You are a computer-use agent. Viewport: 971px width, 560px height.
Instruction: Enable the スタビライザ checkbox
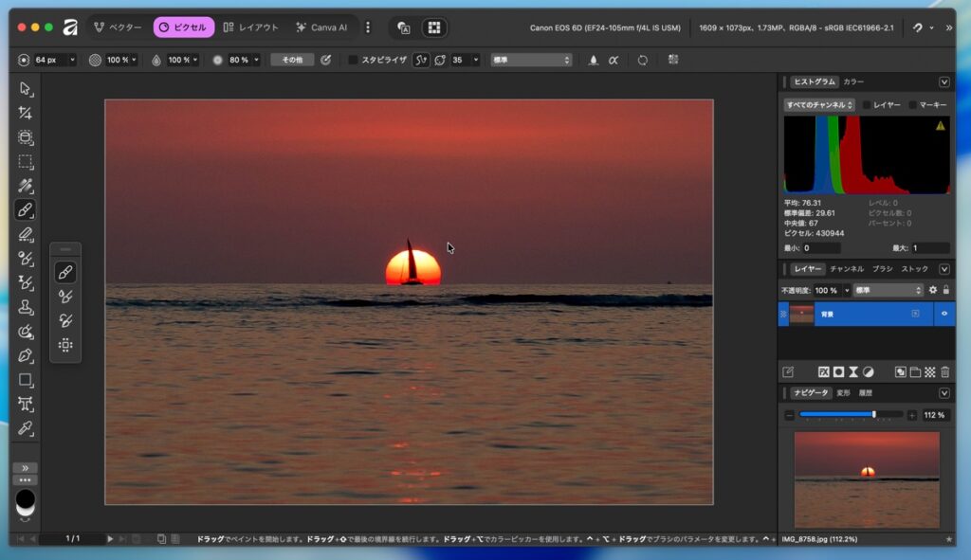tap(354, 60)
